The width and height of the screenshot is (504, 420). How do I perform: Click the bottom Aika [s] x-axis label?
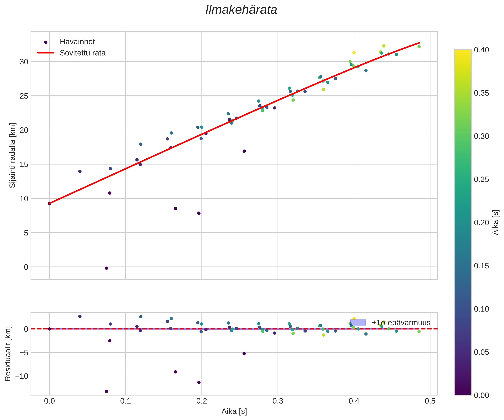234,412
